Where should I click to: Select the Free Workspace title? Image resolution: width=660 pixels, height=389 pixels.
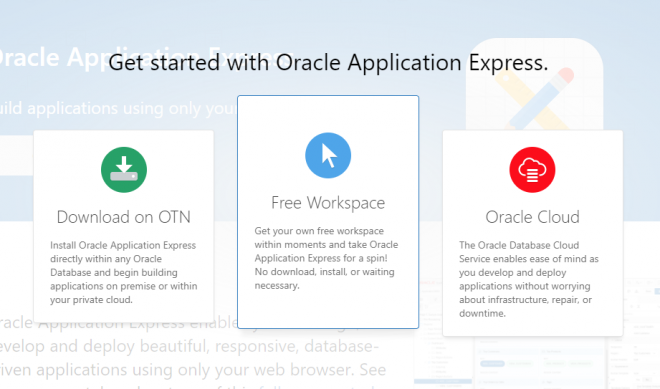point(328,203)
